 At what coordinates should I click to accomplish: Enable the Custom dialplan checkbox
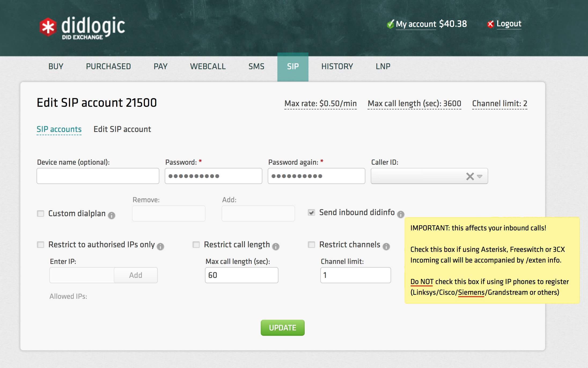click(x=41, y=214)
